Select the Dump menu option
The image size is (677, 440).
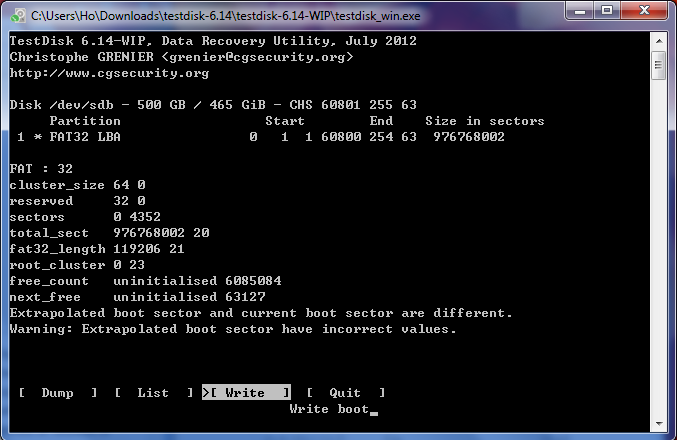tap(57, 393)
